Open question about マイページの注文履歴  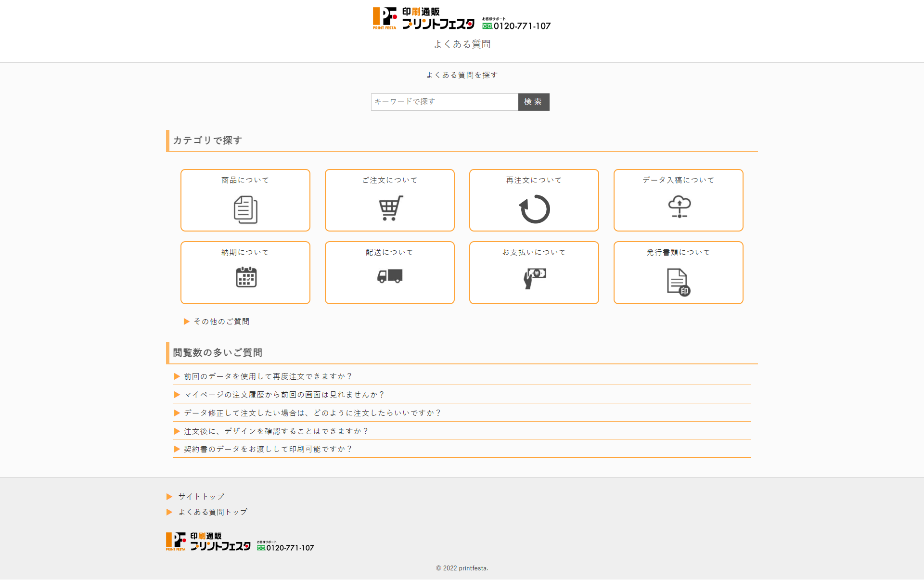pyautogui.click(x=284, y=395)
